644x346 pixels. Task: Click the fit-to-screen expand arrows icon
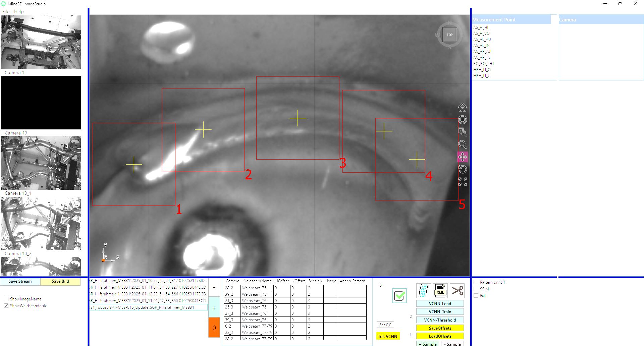463,182
